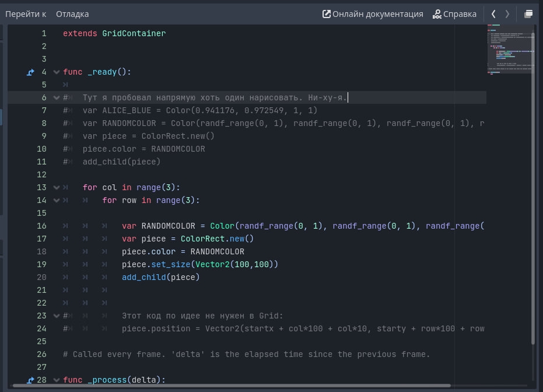The width and height of the screenshot is (543, 392).
Task: Collapse the for col loop at line 13
Action: coord(57,188)
